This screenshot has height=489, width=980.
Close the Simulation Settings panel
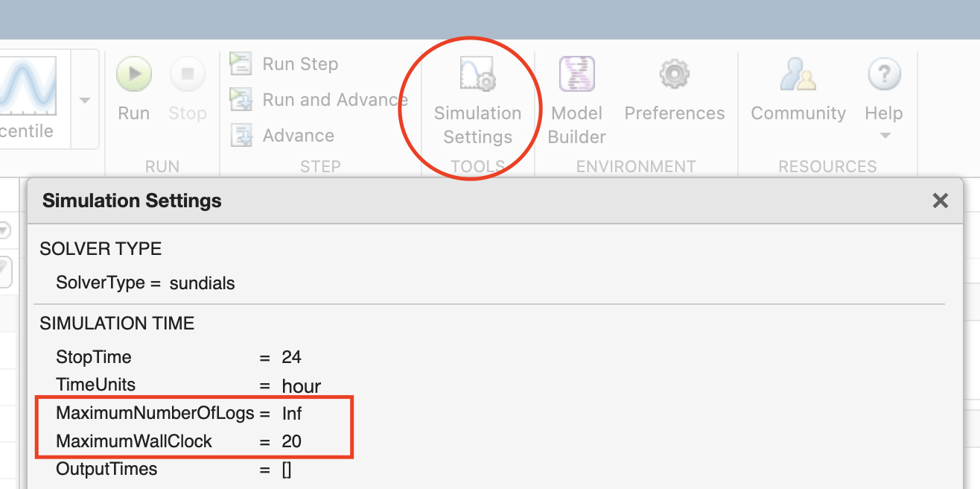pyautogui.click(x=941, y=201)
